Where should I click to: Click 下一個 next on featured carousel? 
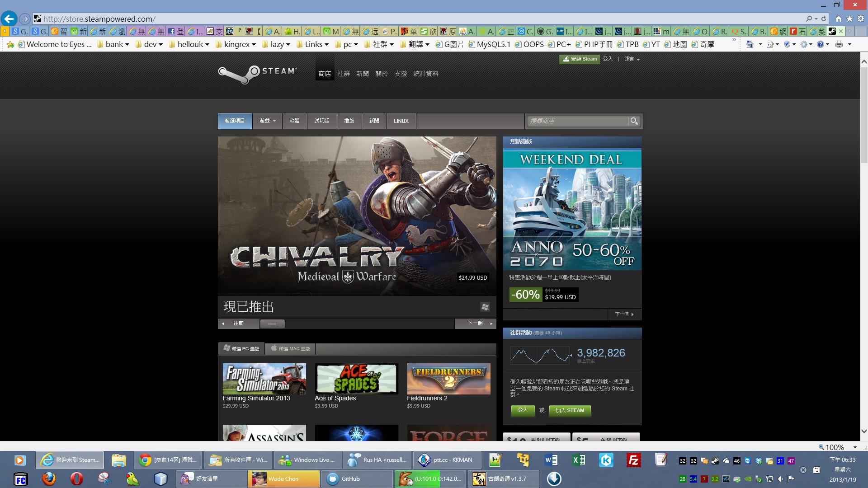pyautogui.click(x=475, y=324)
